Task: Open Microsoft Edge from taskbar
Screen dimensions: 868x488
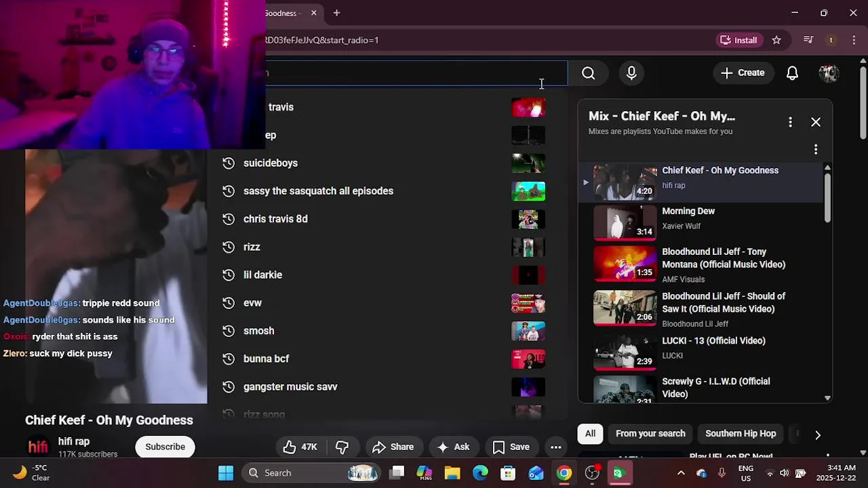Action: point(480,473)
